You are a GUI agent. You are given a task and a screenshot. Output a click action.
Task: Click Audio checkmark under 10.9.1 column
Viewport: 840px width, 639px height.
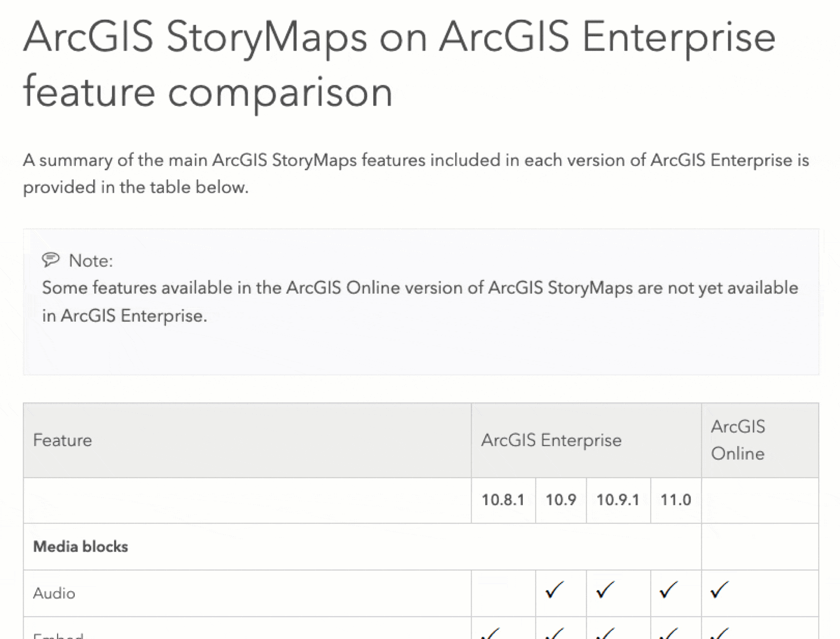(605, 590)
